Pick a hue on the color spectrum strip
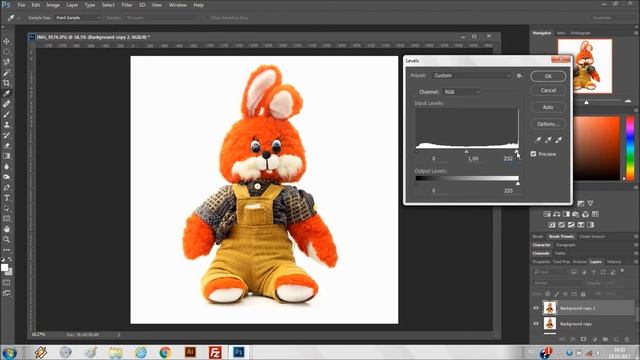This screenshot has width=640, height=360. pos(630,149)
